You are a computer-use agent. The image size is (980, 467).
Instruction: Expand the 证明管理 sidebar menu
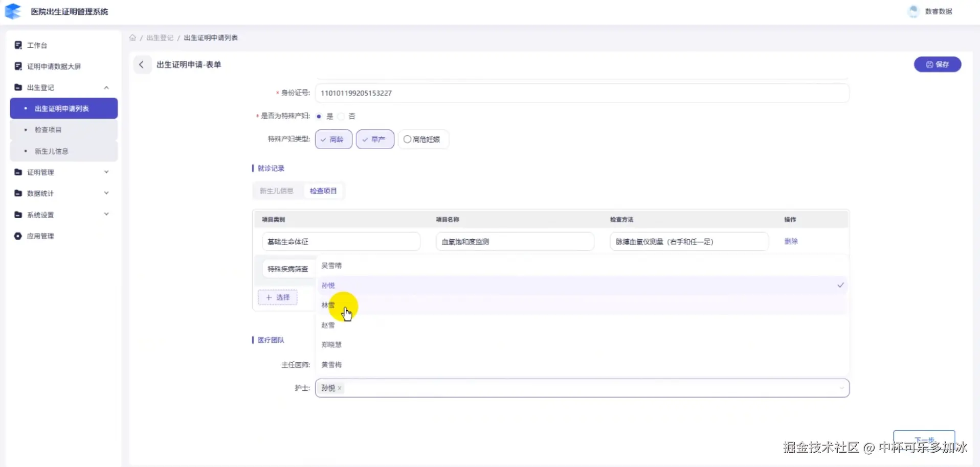(106, 172)
